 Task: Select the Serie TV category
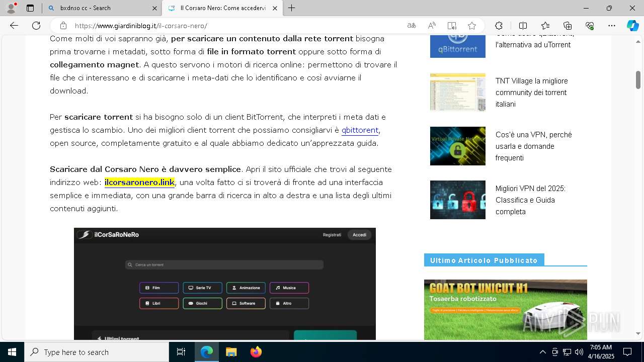(202, 288)
